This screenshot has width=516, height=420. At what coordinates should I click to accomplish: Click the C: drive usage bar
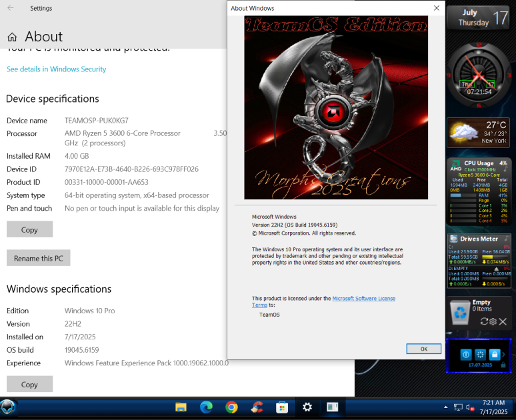(495, 257)
